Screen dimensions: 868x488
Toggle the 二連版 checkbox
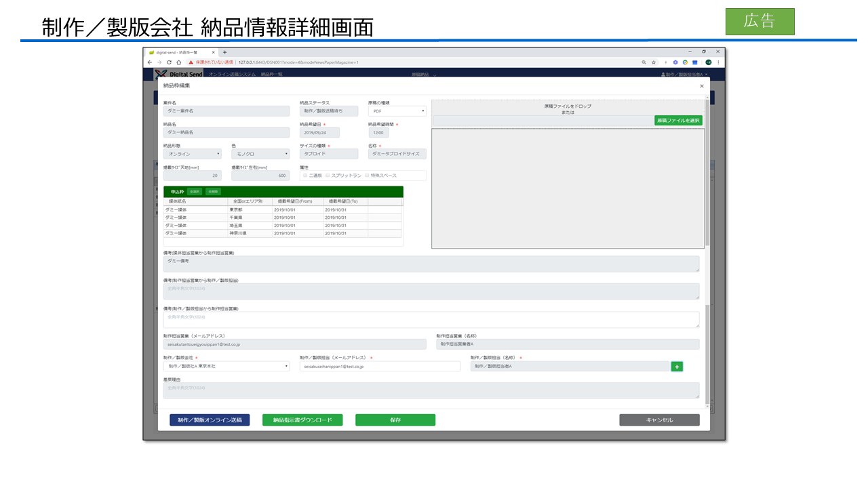[x=305, y=176]
